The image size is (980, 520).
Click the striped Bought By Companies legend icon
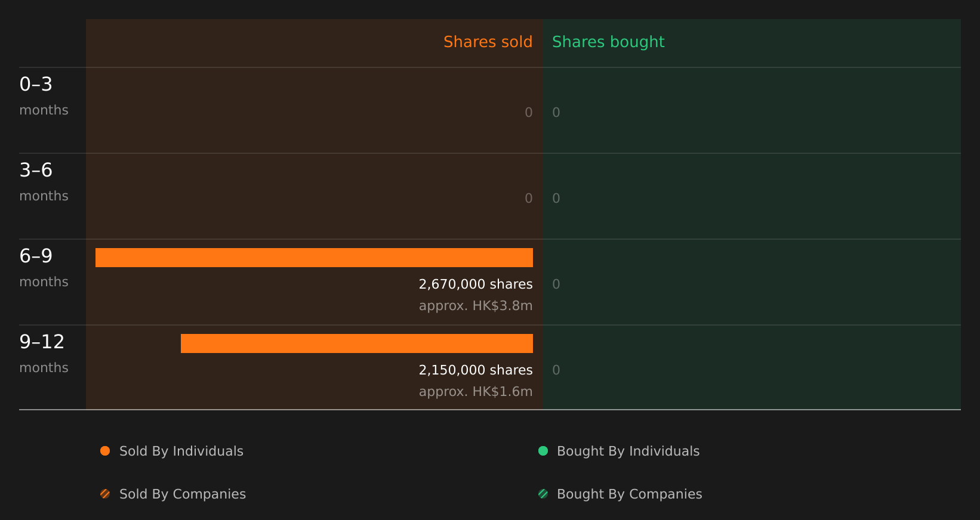pyautogui.click(x=543, y=494)
